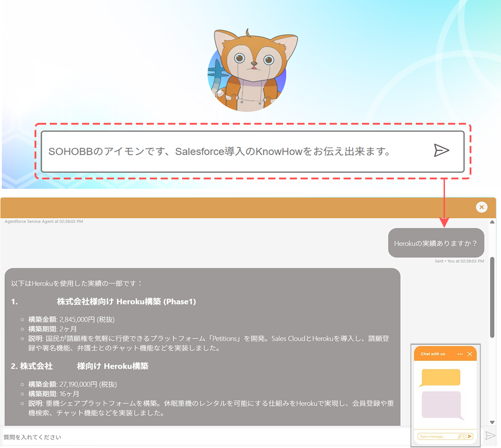Click the chat panel vertical scrollbar thumb
This screenshot has height=448, width=501.
(x=492, y=297)
